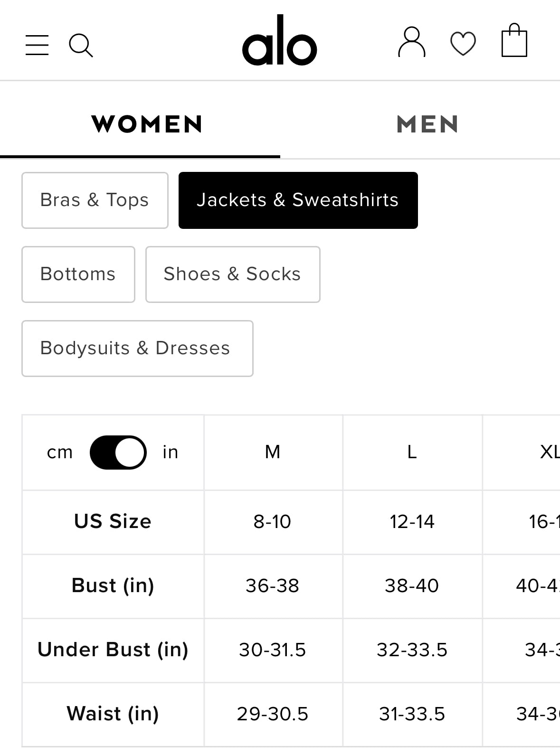Screen dimensions: 560x755
Task: Choose the Bottoms size category
Action: [78, 274]
